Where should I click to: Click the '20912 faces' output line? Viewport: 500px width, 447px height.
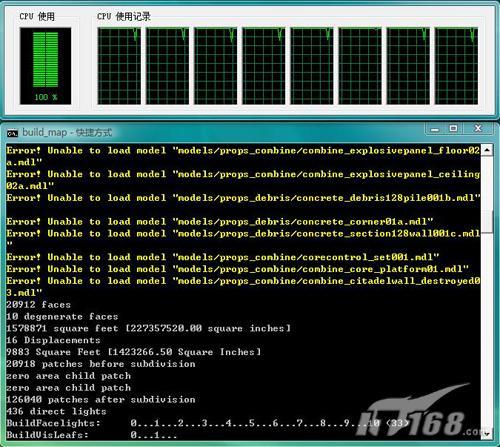click(x=39, y=305)
